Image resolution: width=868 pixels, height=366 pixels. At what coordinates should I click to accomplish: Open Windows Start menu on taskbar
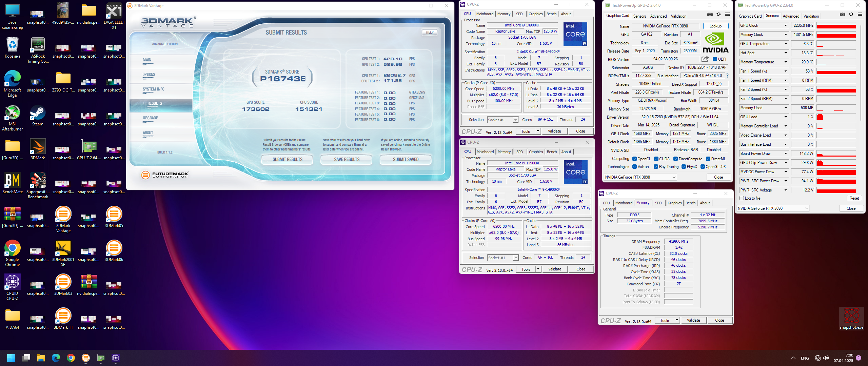[11, 358]
